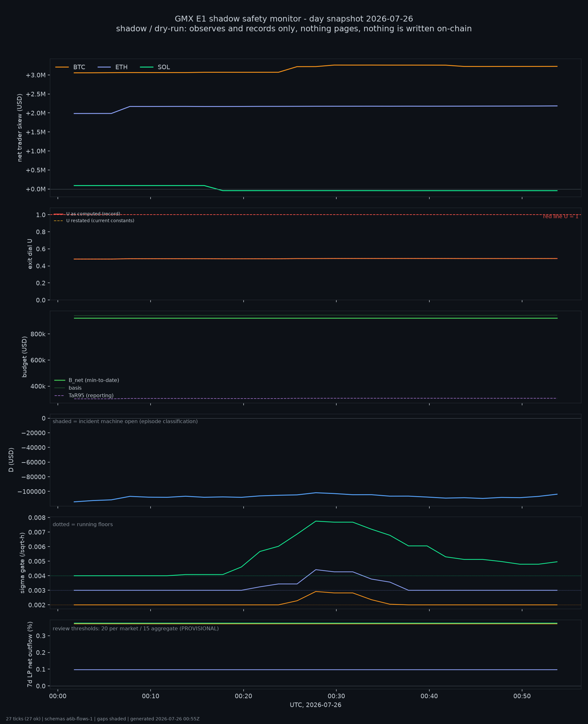Click the '400k' budget tick label
The image size is (588, 724).
[38, 386]
